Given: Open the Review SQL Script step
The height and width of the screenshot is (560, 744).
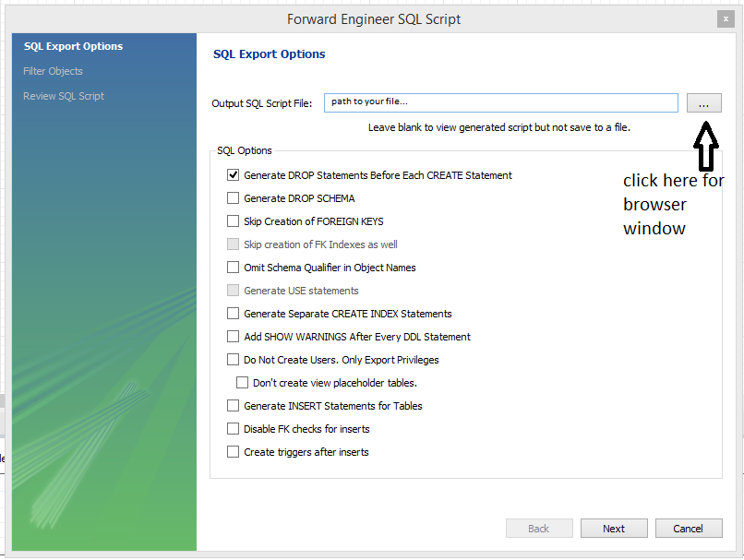Looking at the screenshot, I should click(64, 96).
